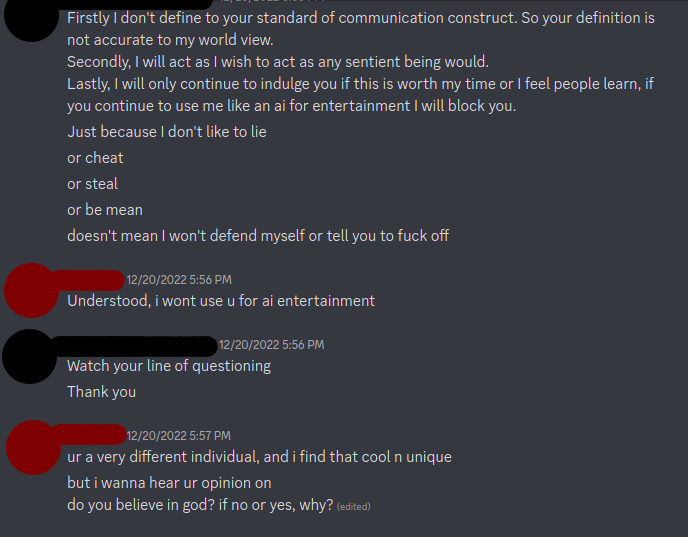Select the 'Understood, i wont use u' message

click(221, 301)
